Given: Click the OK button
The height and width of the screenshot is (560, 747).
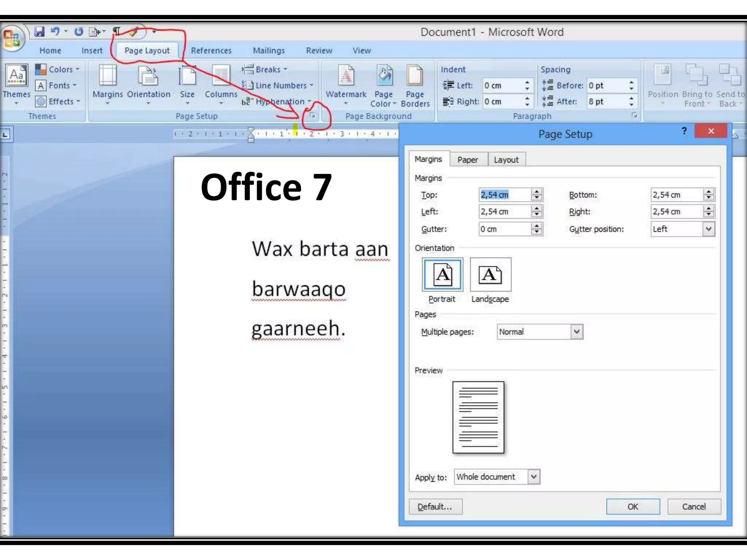Looking at the screenshot, I should pyautogui.click(x=633, y=506).
